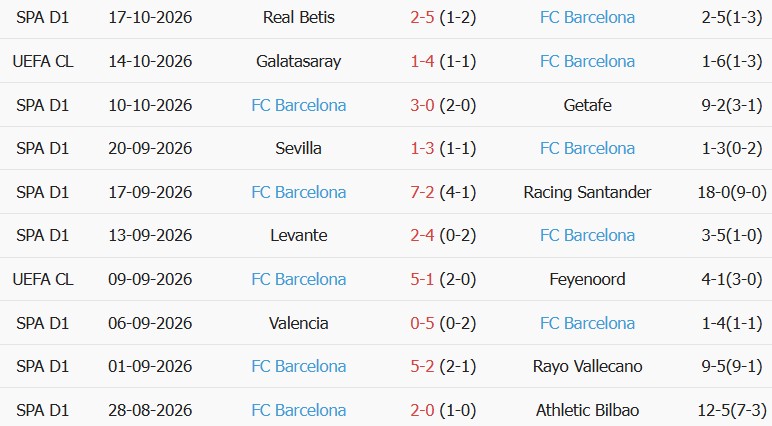Open Racing Santander team name
772x426 pixels.
click(x=587, y=192)
